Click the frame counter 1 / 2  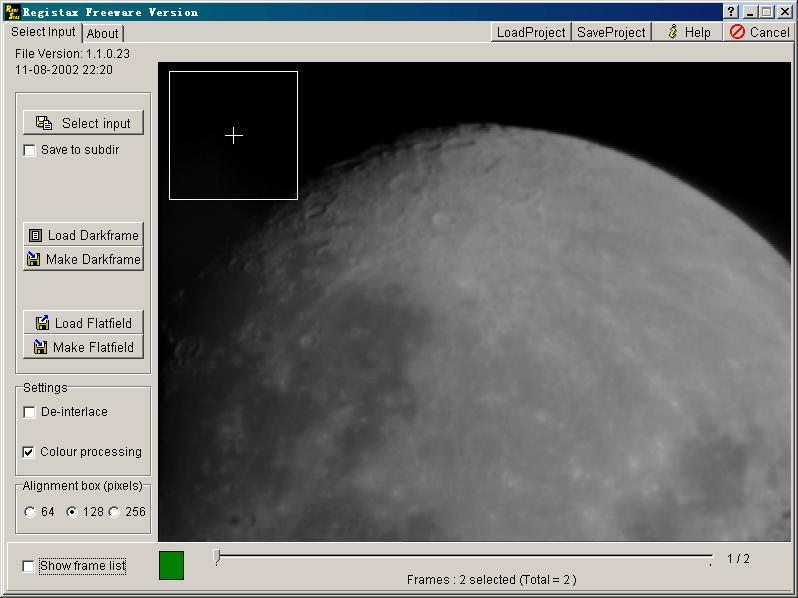point(738,559)
